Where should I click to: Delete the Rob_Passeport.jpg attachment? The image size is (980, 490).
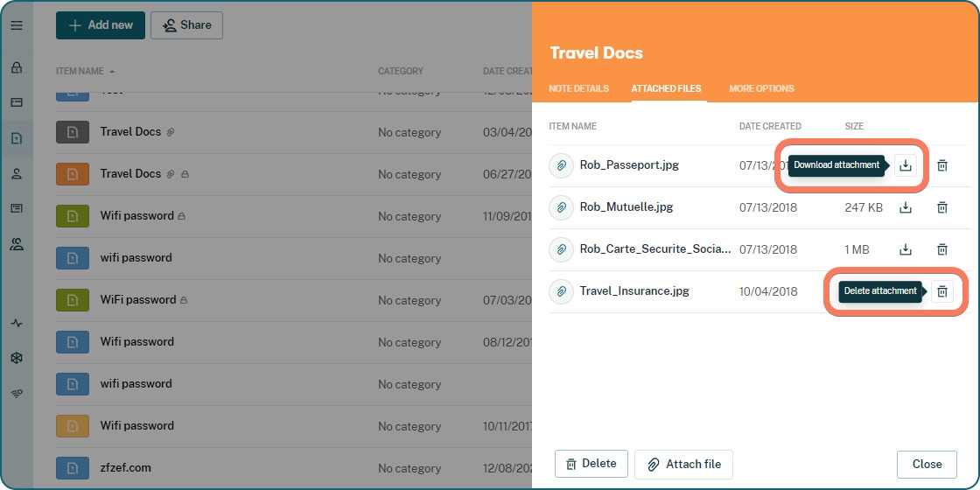click(941, 165)
